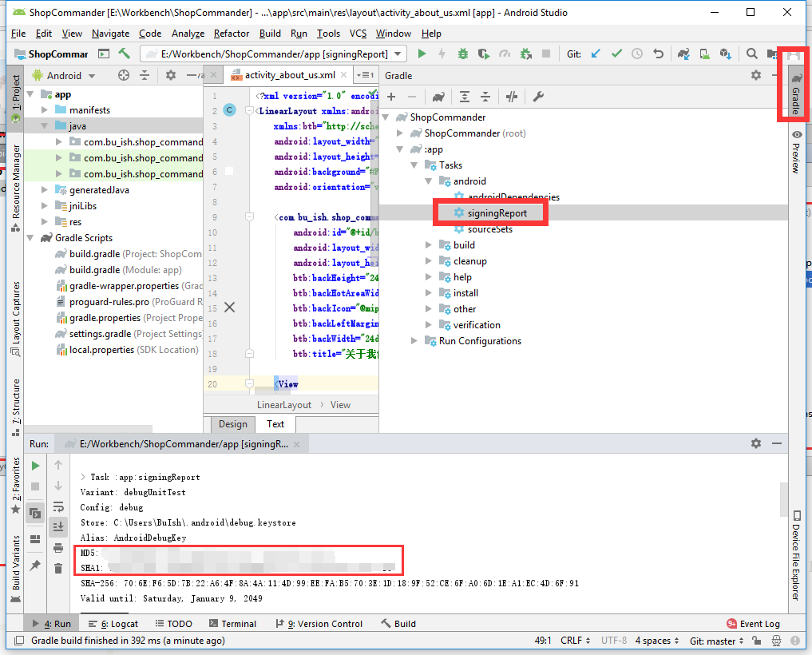The height and width of the screenshot is (655, 812).
Task: Open the Build menu
Action: (x=270, y=34)
